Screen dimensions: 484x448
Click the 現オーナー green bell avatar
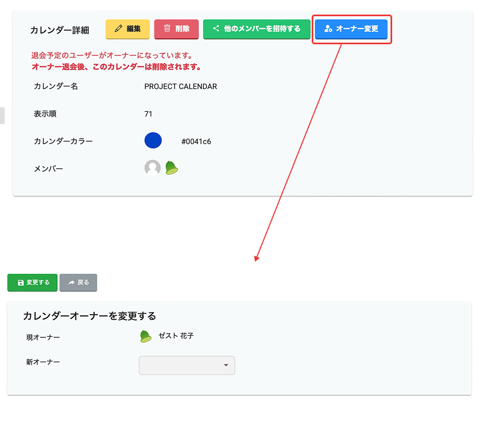point(146,336)
